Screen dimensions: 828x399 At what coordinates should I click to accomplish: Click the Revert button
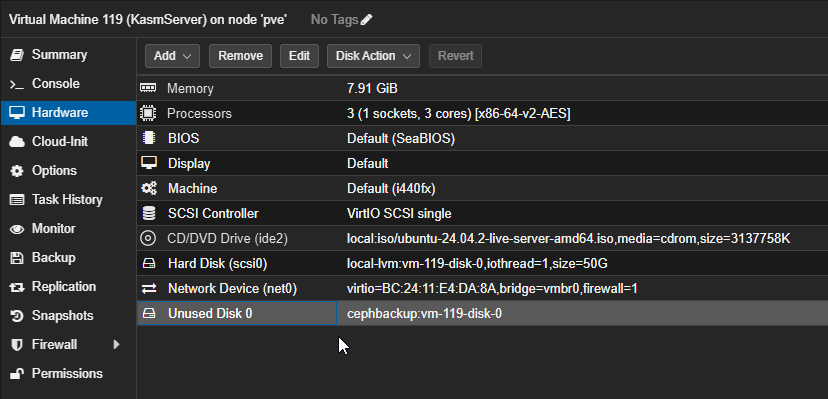455,56
